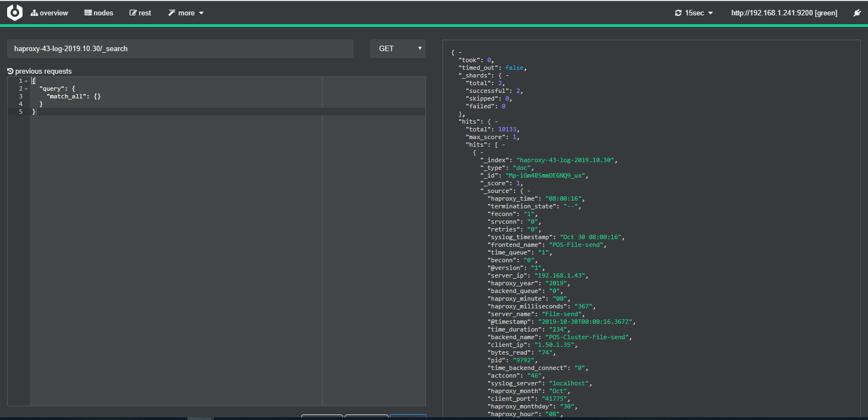Image resolution: width=868 pixels, height=420 pixels.
Task: Click the history icon beside previous requests
Action: tap(10, 71)
